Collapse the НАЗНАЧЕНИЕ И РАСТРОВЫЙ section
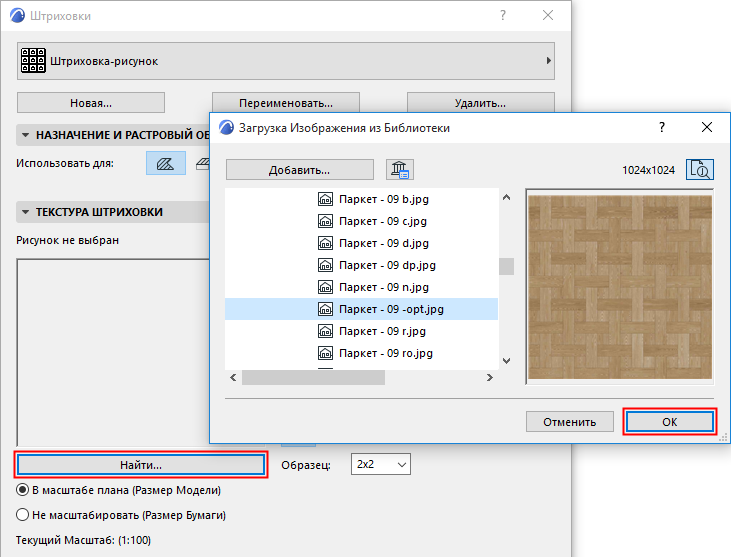 [26, 135]
